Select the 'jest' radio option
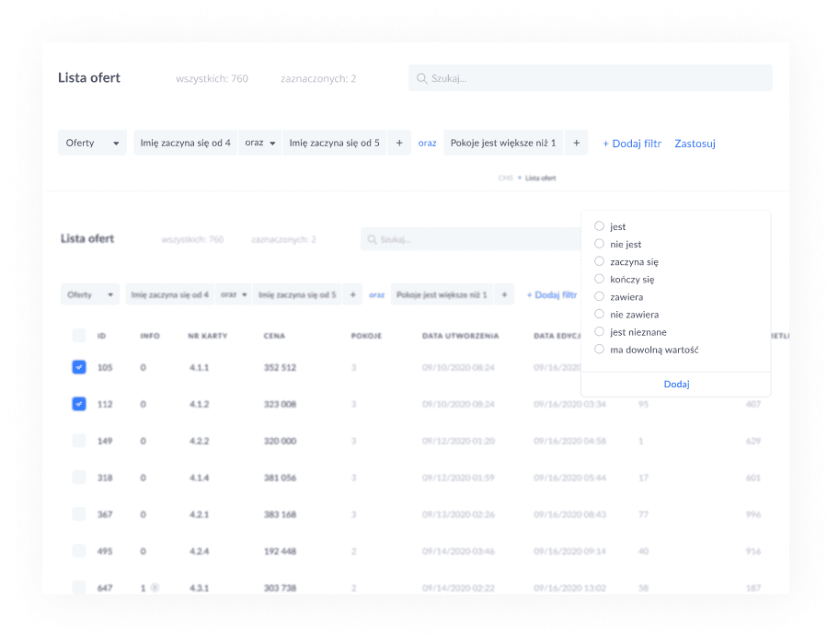 point(600,226)
